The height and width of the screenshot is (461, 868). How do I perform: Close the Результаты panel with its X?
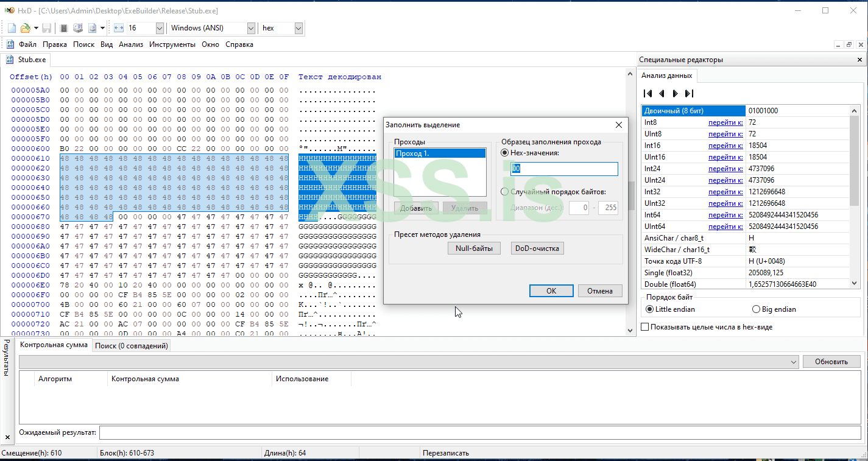click(x=7, y=437)
